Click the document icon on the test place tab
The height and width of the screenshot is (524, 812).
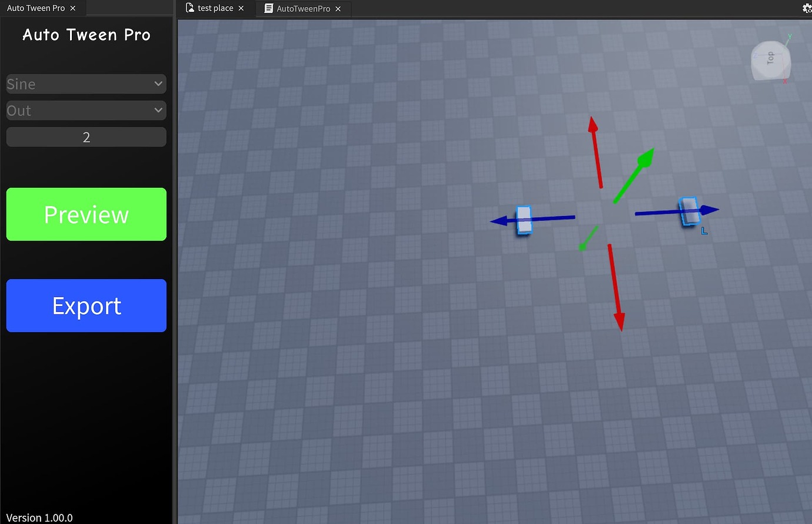[x=189, y=8]
